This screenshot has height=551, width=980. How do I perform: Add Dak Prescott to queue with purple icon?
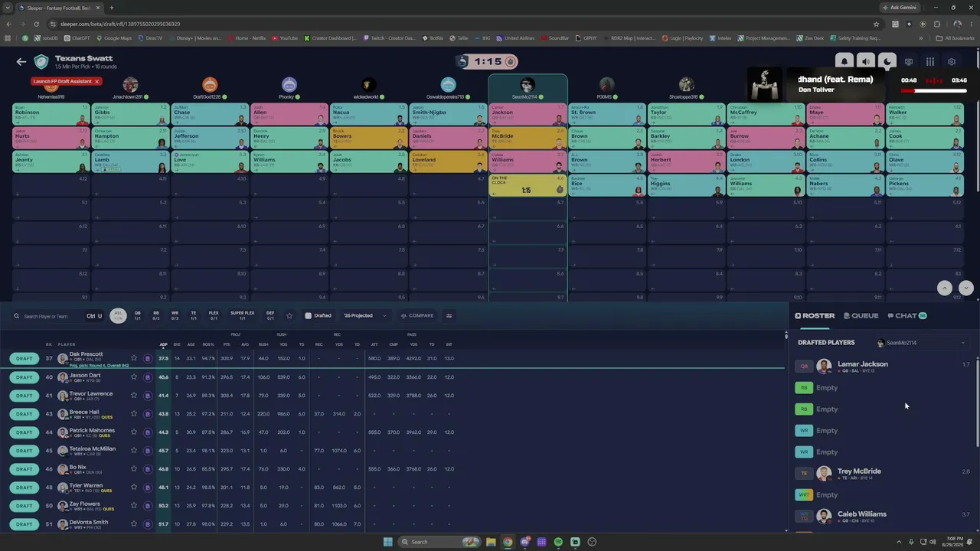click(x=148, y=358)
